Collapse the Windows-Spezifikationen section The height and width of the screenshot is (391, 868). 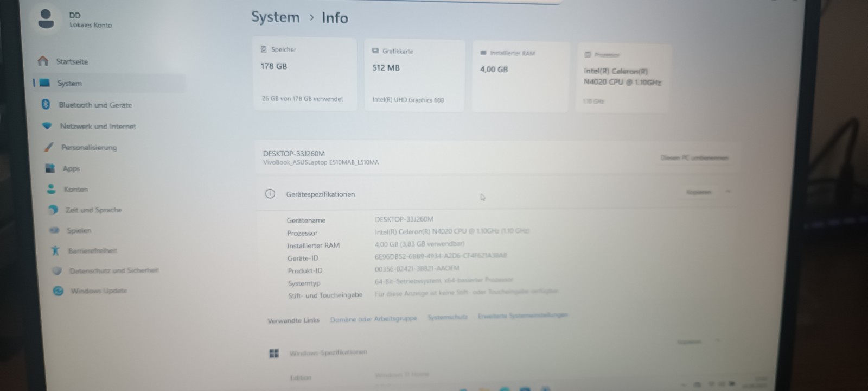(717, 341)
